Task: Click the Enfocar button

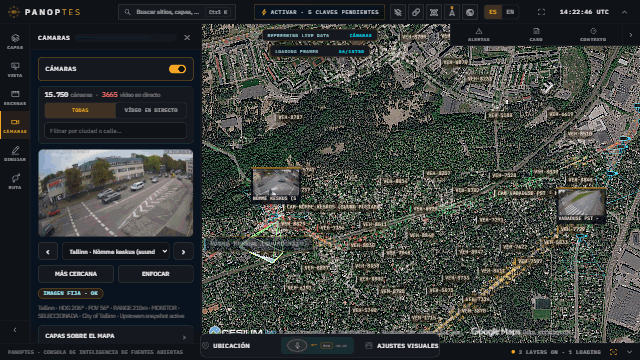Action: click(x=156, y=274)
